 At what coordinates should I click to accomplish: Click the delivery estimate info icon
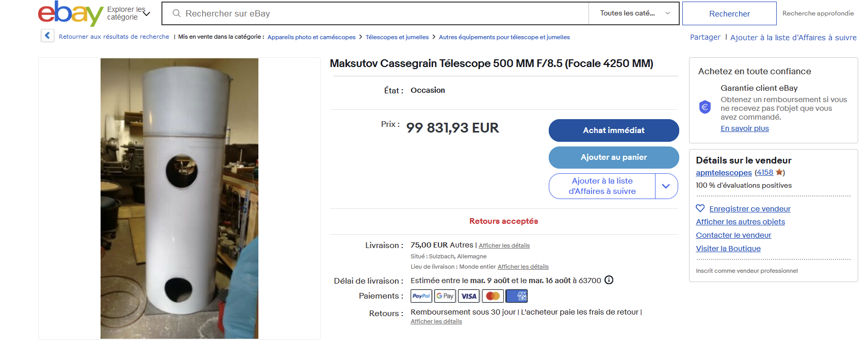coord(609,280)
